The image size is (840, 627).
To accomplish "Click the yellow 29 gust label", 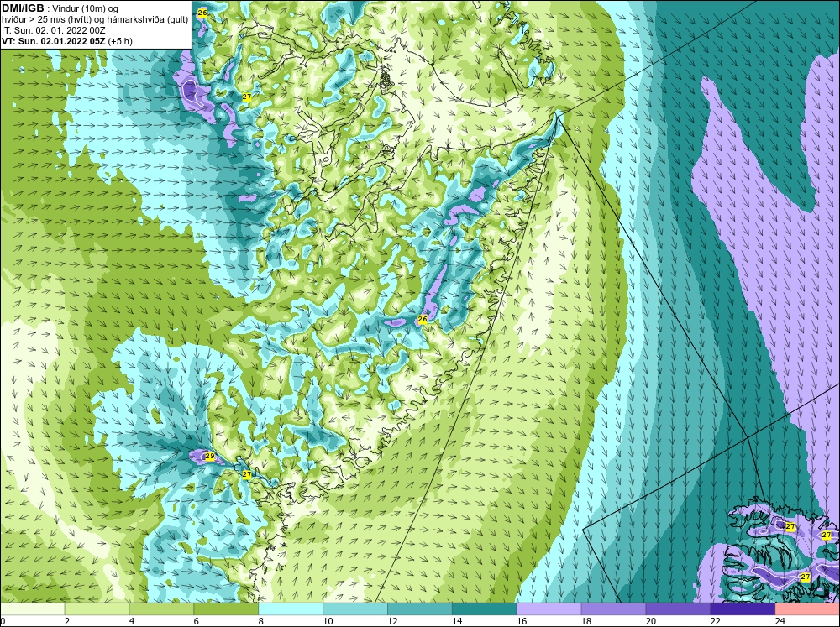I will coord(210,457).
